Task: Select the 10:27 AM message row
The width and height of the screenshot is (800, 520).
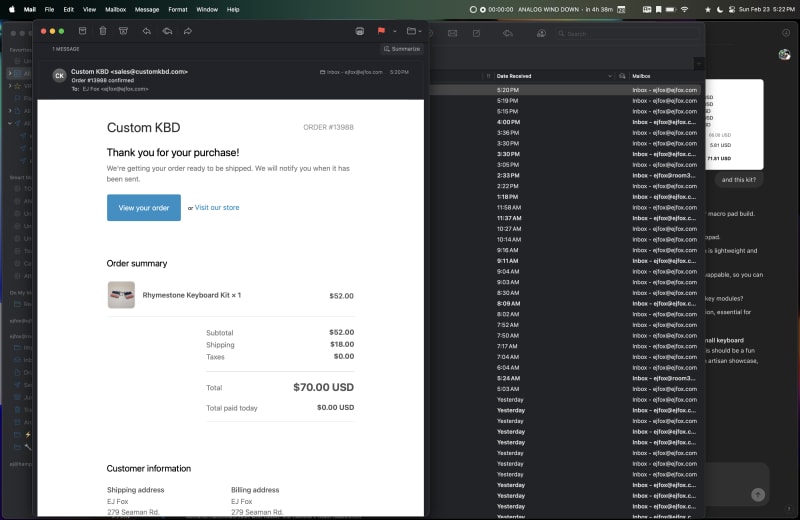Action: 565,229
